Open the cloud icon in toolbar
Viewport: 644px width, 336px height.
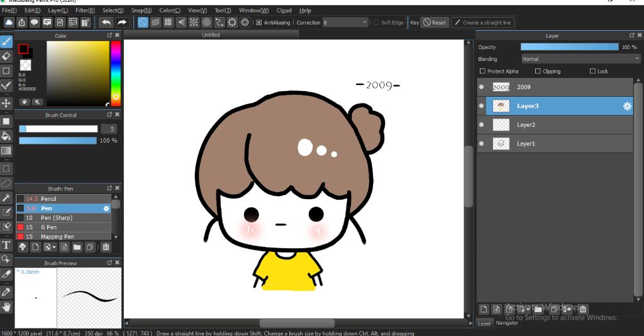coord(9,23)
